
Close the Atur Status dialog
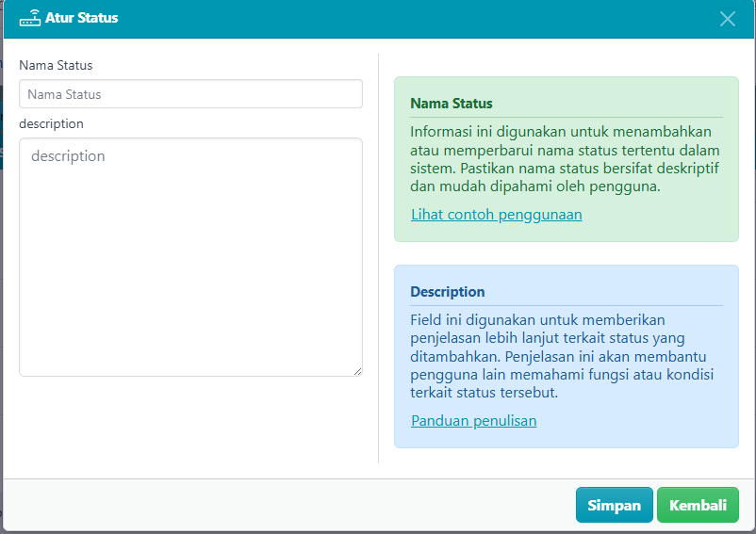[x=727, y=19]
